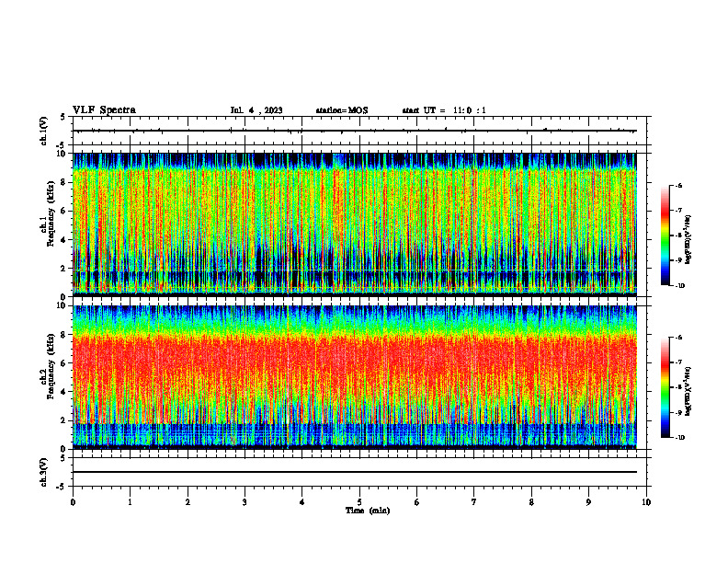
Task: Click the ch.1 colorbar '-6' label
Action: point(677,185)
